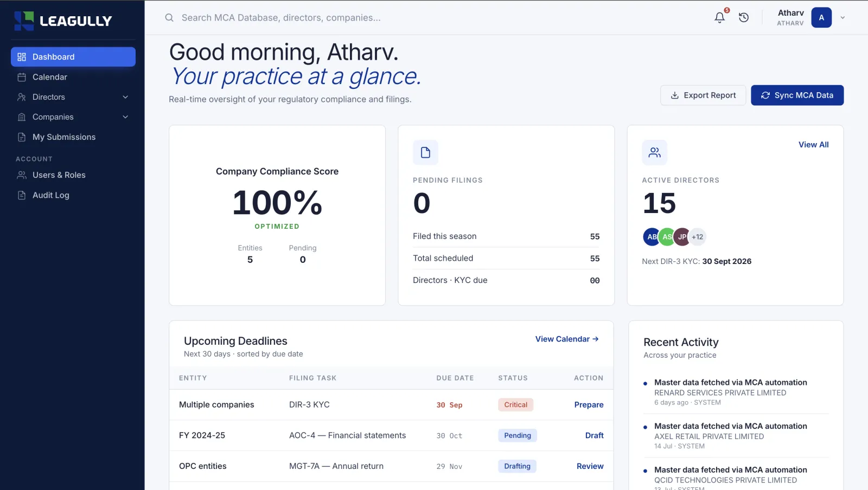Select the AS director avatar

click(x=667, y=237)
